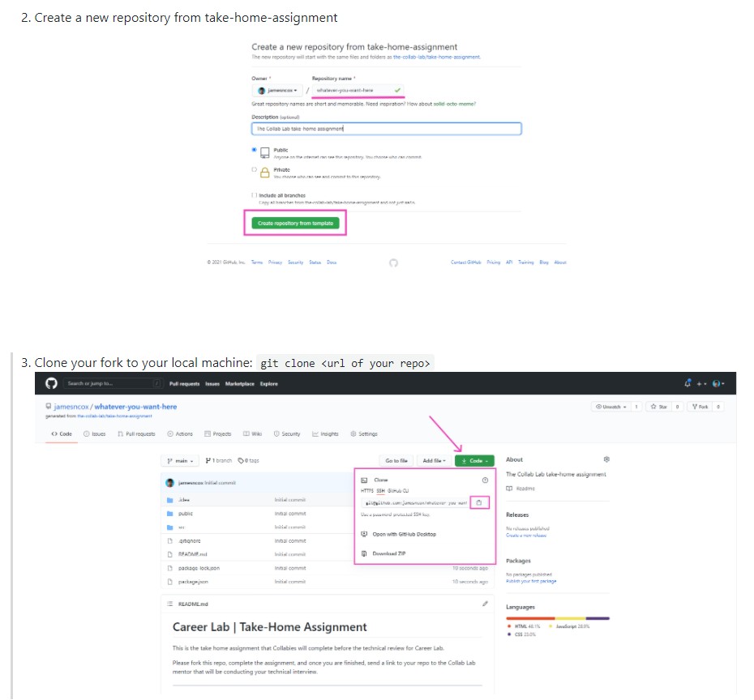Click Marketplace in the top navigation
The width and height of the screenshot is (754, 700).
point(239,384)
